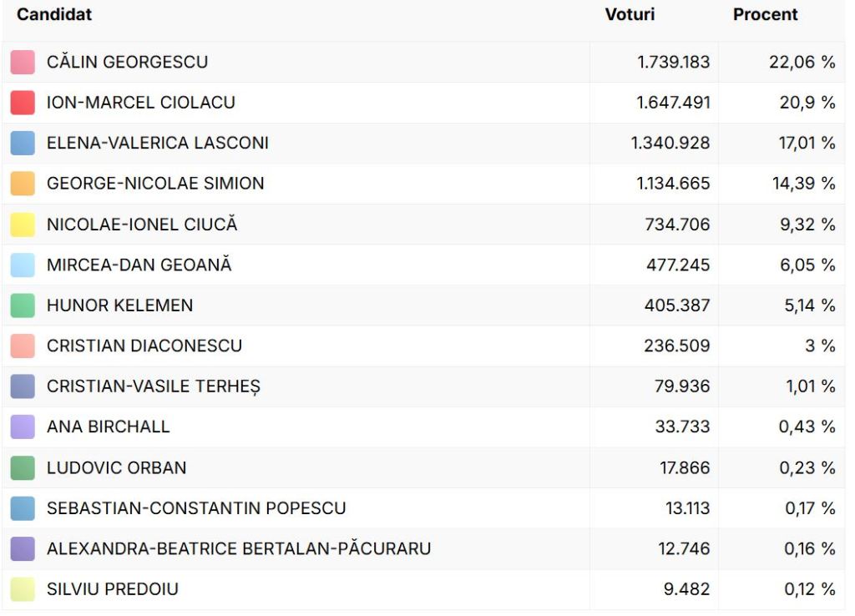855x616 pixels.
Task: Click the 1.739.183 vote count cell
Action: click(673, 63)
